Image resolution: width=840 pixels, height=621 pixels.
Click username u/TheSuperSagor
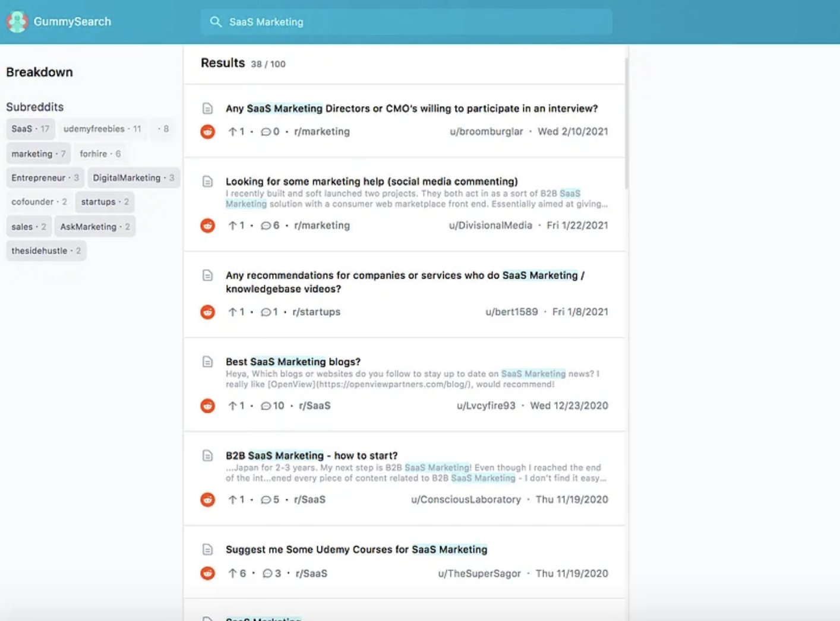click(479, 574)
